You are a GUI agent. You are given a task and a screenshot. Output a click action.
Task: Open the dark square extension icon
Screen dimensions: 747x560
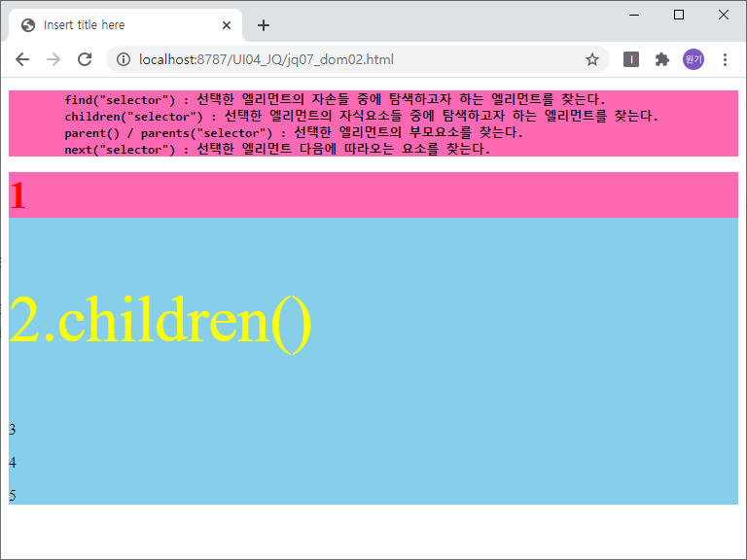pos(630,59)
